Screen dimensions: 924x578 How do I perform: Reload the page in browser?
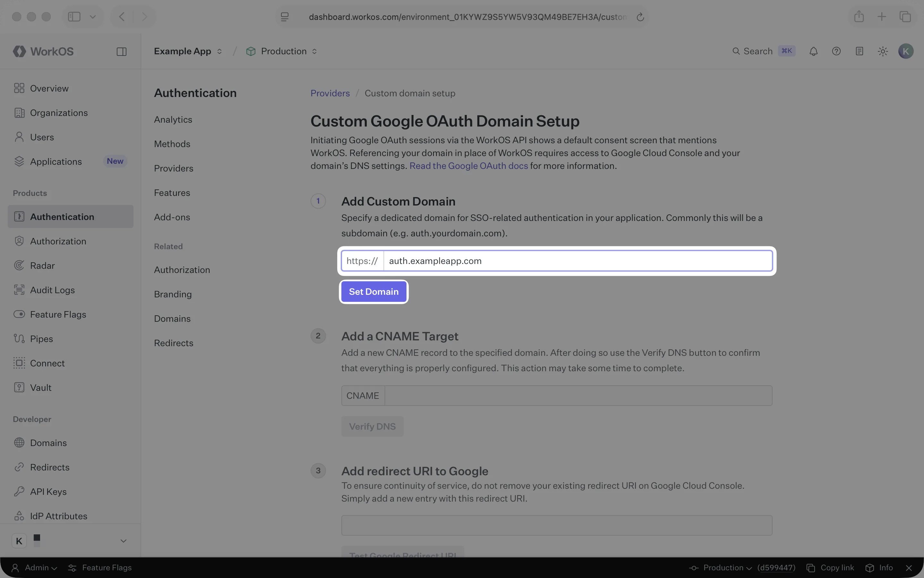pyautogui.click(x=640, y=17)
